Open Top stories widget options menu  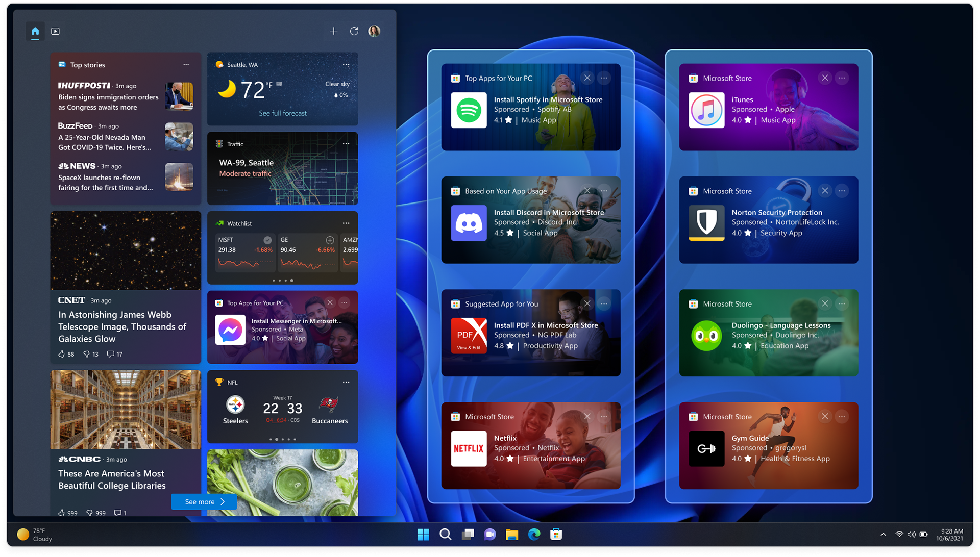186,64
